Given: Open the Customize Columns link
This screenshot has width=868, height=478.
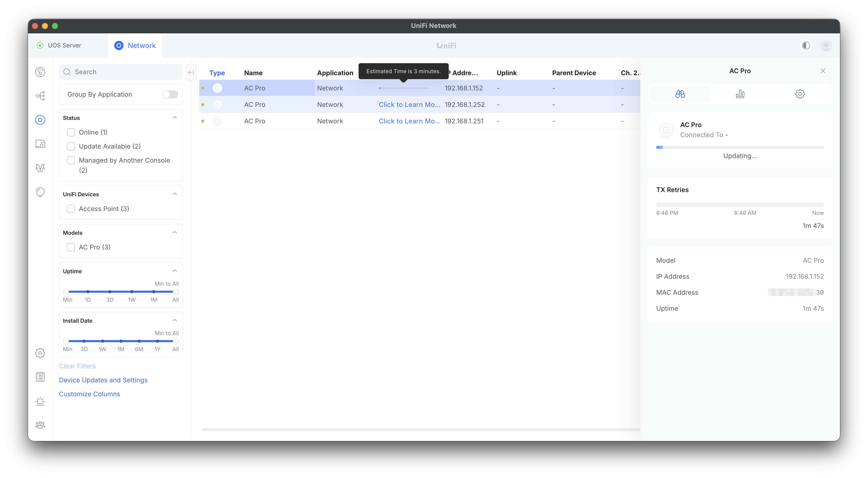Looking at the screenshot, I should [89, 394].
